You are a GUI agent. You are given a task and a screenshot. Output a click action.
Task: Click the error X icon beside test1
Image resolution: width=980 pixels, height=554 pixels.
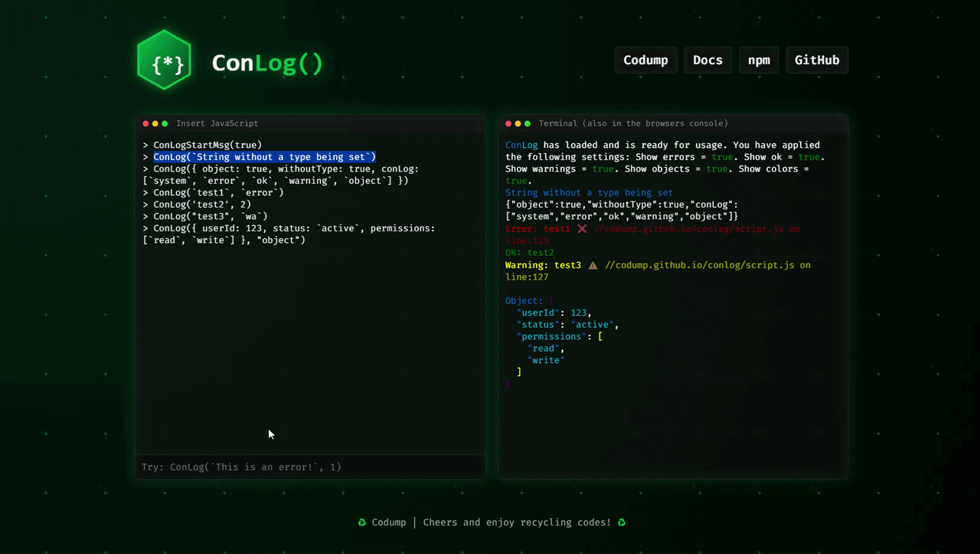[x=583, y=228]
